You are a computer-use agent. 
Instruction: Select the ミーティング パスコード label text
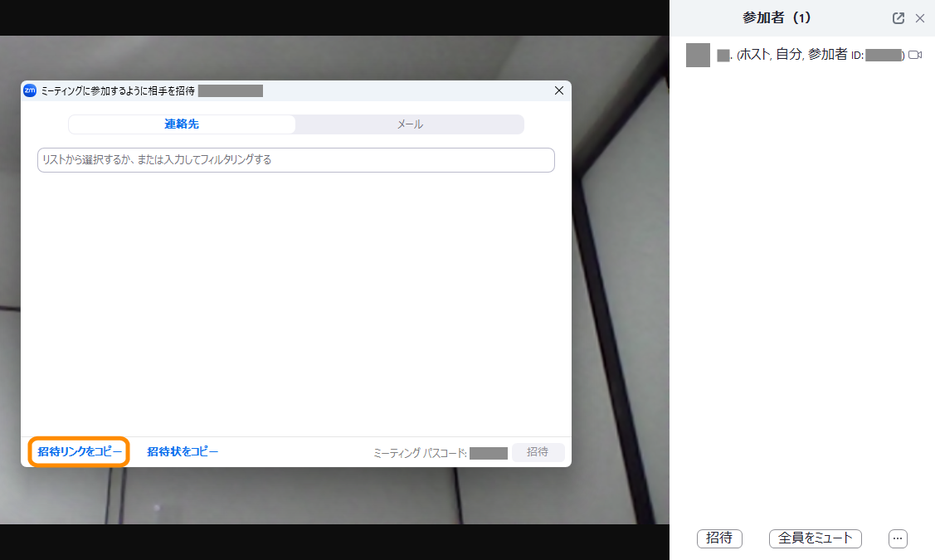point(420,453)
